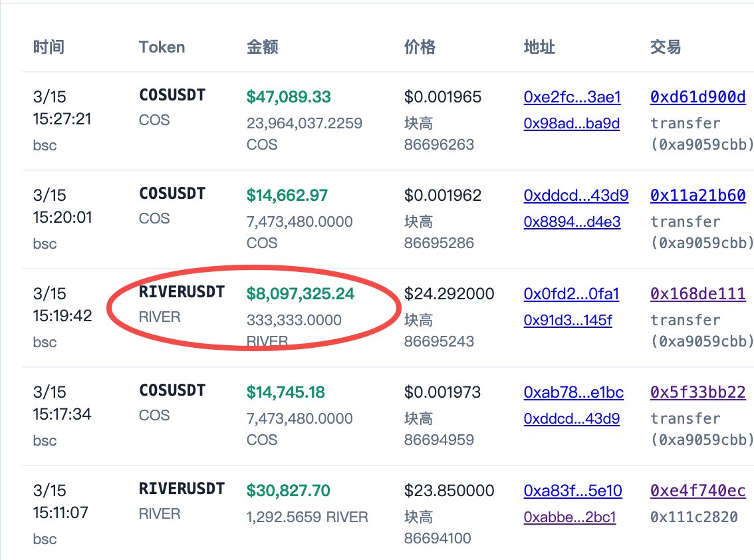The width and height of the screenshot is (754, 560).
Task: Click quantity 1,292.5659 RIVER
Action: click(x=307, y=517)
